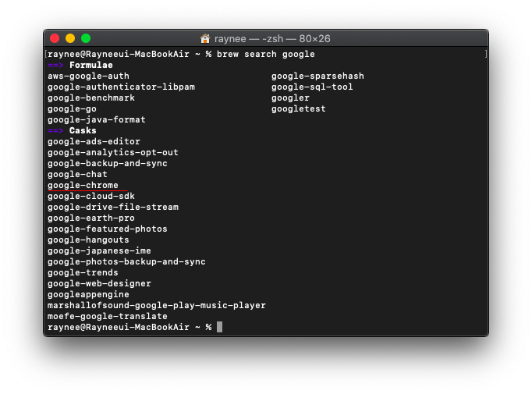Click the home folder icon in title bar
Screen dimensions: 532x394
tap(205, 38)
